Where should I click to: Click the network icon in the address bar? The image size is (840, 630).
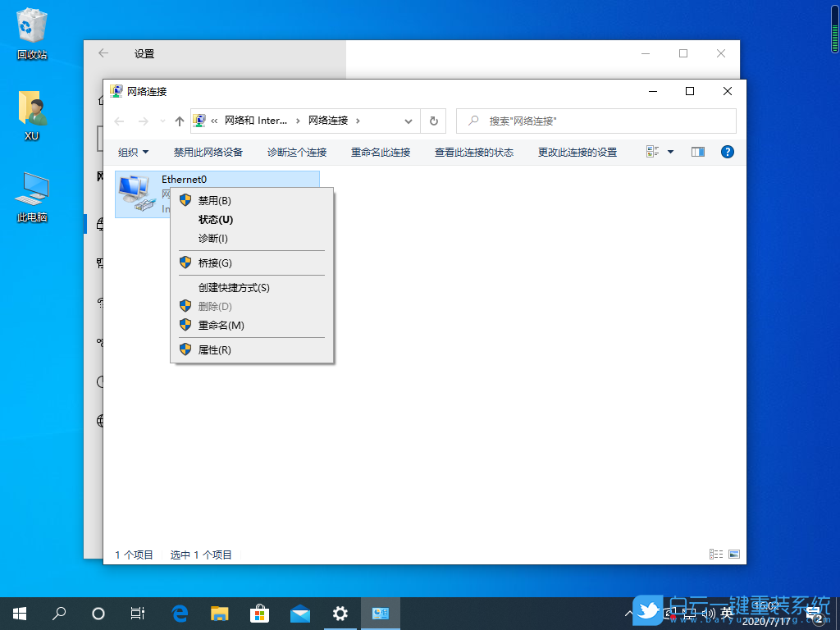tap(199, 121)
